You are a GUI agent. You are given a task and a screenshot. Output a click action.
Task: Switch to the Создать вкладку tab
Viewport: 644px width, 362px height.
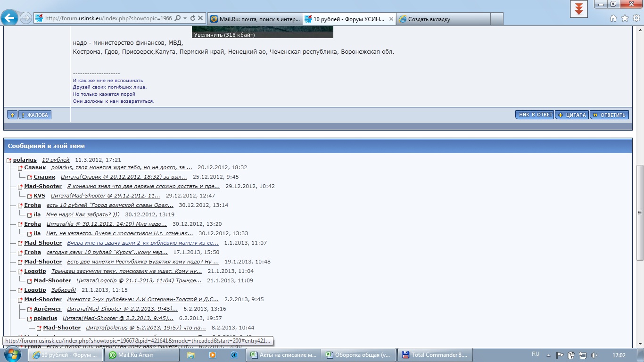pos(443,19)
